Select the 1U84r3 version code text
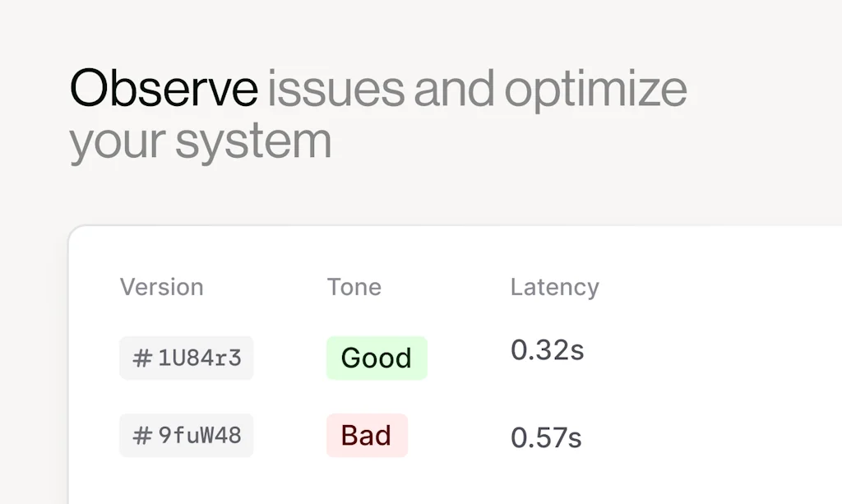Screen dimensions: 842x504 (200, 358)
